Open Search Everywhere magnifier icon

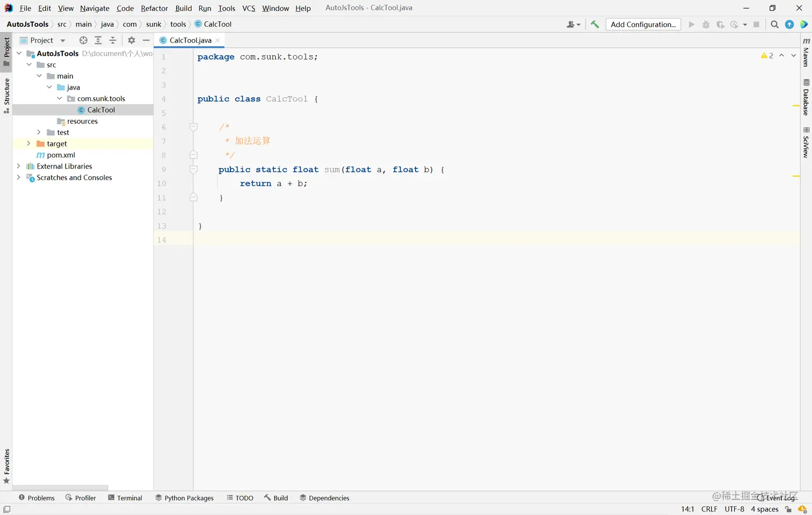point(774,24)
